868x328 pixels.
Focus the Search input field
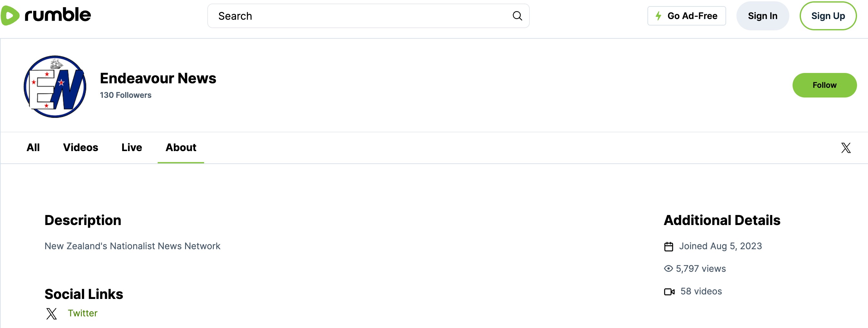tap(360, 16)
